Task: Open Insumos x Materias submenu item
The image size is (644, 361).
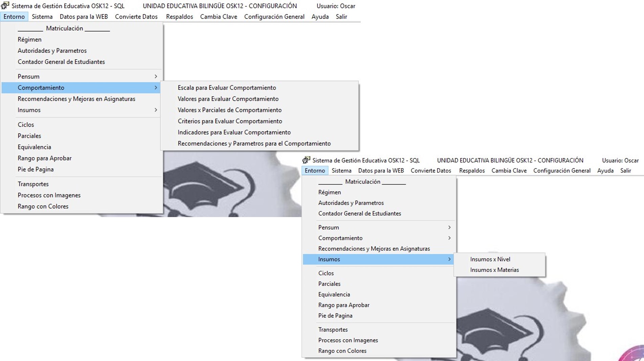Action: click(494, 270)
